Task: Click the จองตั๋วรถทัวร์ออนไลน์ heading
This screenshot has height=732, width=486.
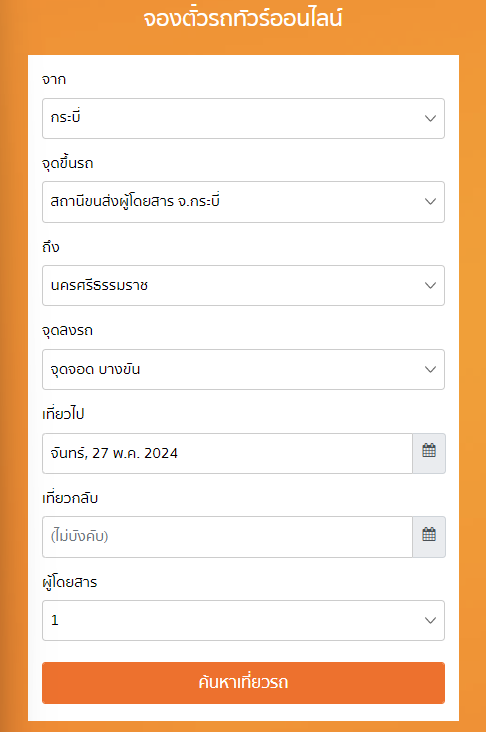Action: tap(243, 19)
